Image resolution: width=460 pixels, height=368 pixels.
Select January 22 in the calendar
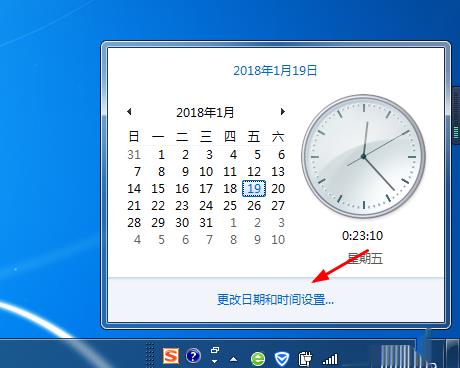pos(158,206)
